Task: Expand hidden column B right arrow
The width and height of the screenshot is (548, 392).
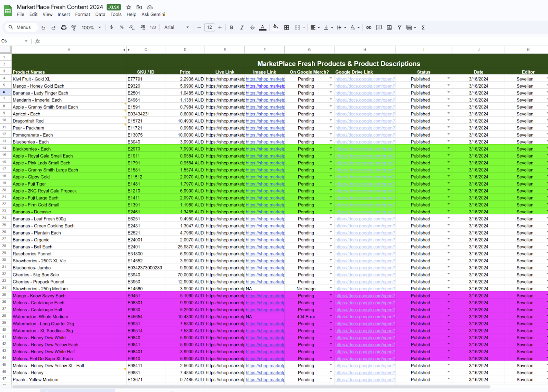Action: 129,50
